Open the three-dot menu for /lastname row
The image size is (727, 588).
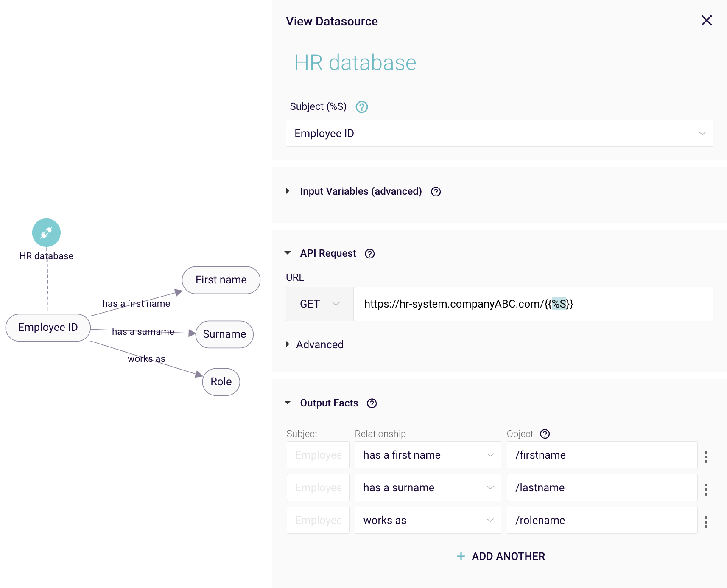[706, 489]
